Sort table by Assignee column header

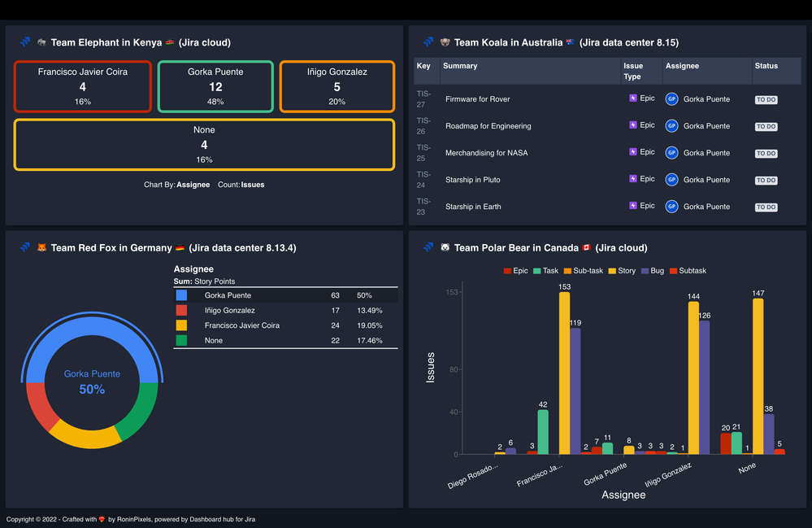click(707, 71)
